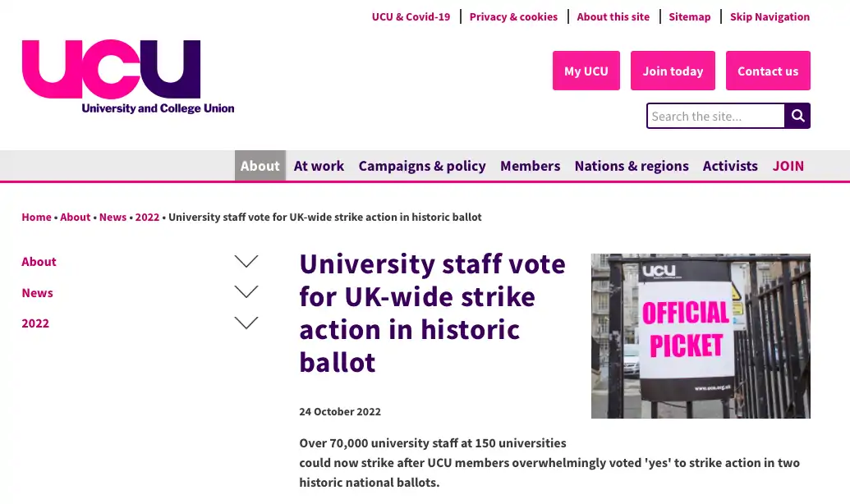Open the Official Picket article image
Image resolution: width=850 pixels, height=504 pixels.
coord(701,336)
